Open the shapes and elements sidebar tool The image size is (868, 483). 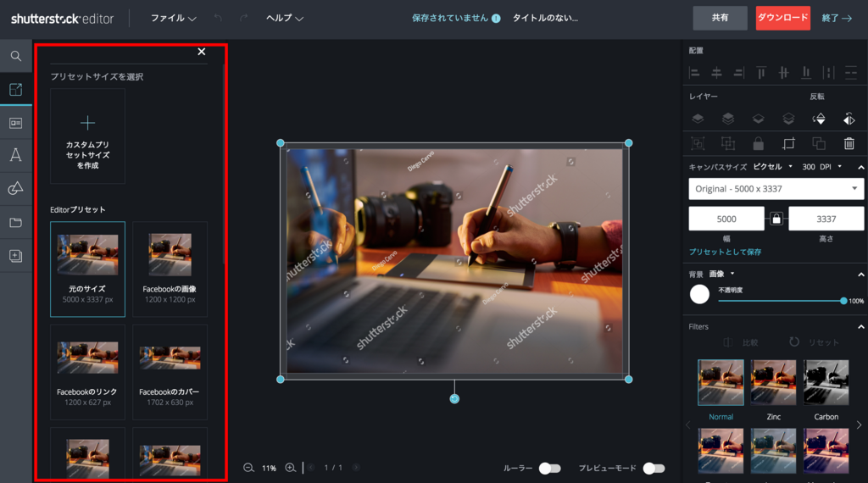point(15,189)
